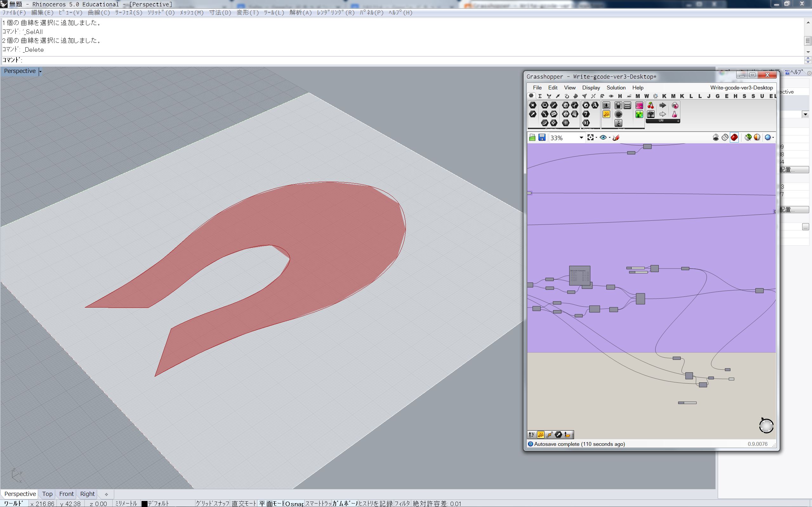Open the 33% zoom level dropdown
The image size is (812, 507).
pos(581,138)
